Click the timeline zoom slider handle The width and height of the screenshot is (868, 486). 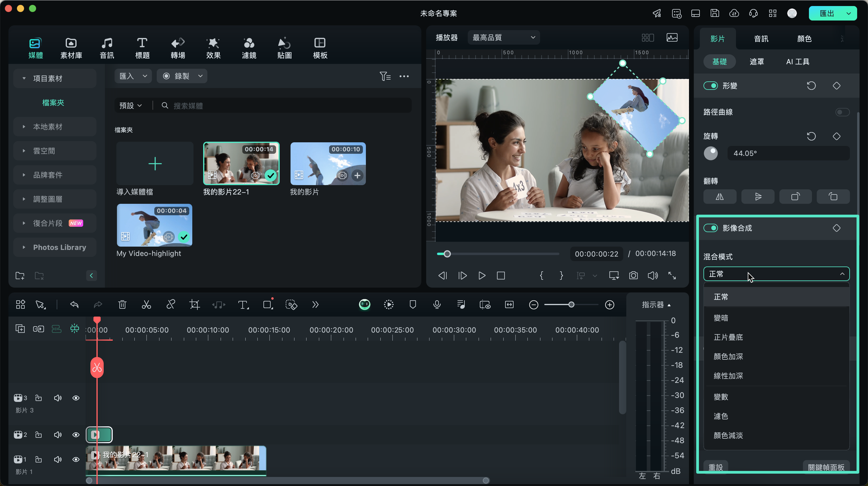pos(571,305)
